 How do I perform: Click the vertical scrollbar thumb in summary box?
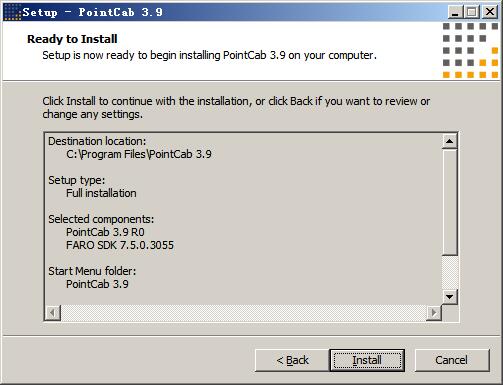coord(449,202)
